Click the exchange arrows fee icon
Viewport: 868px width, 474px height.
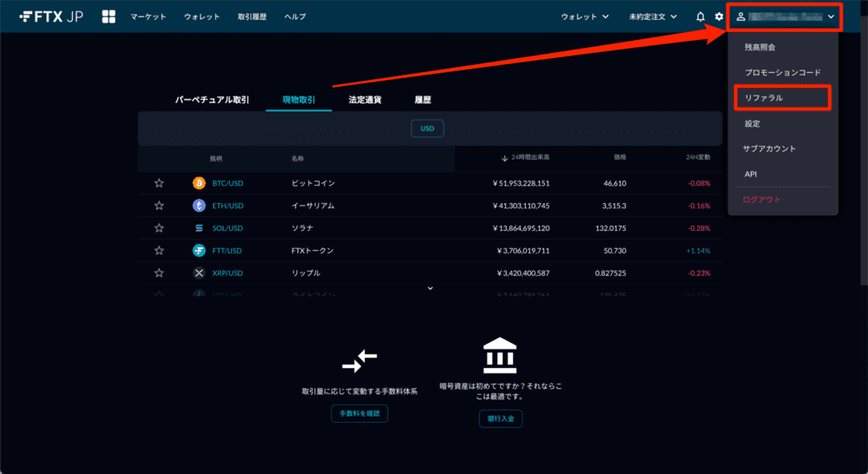pos(359,361)
